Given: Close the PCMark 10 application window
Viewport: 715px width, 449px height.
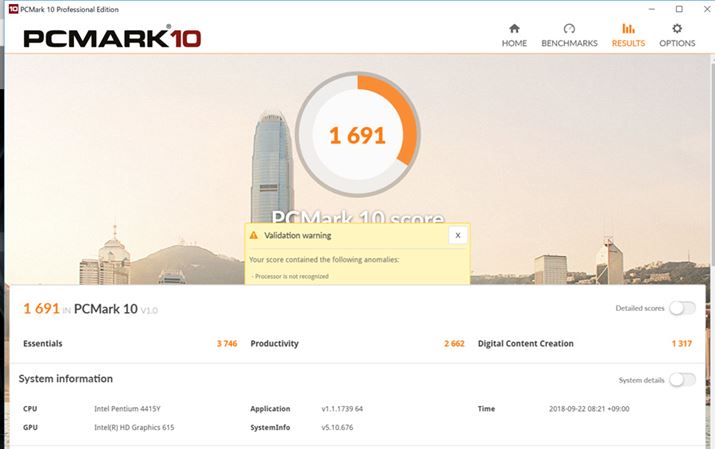Looking at the screenshot, I should (703, 9).
